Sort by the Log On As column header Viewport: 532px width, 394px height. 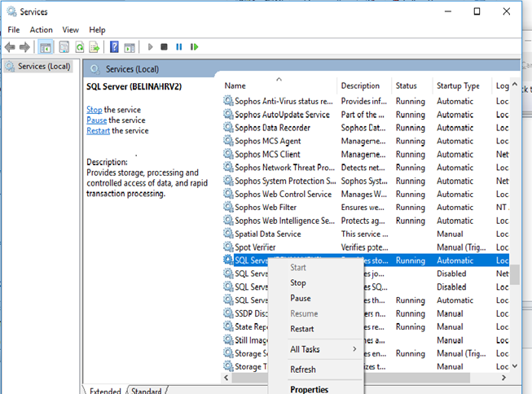502,85
